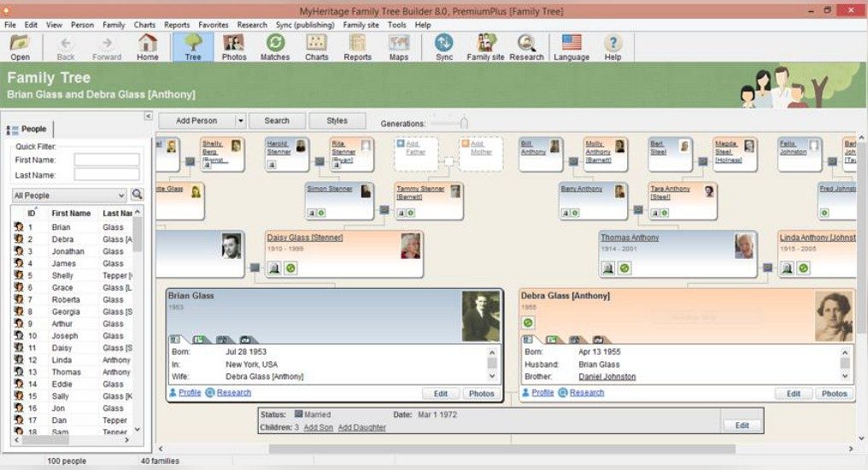Click the Add Father placeholder card

(416, 154)
